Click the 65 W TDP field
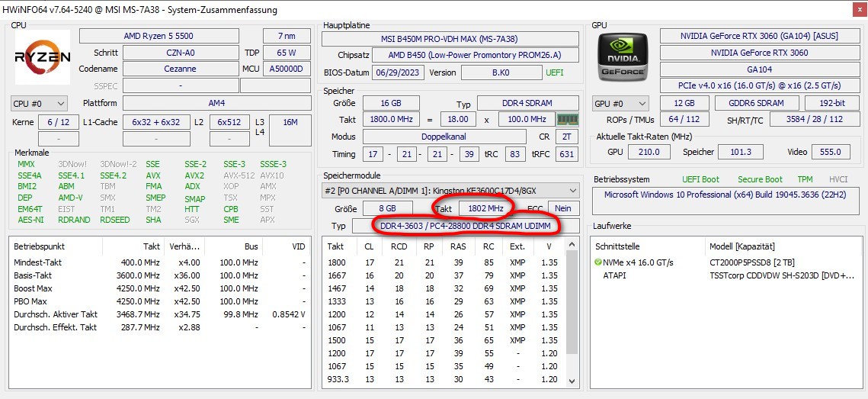The width and height of the screenshot is (868, 399). pyautogui.click(x=287, y=53)
